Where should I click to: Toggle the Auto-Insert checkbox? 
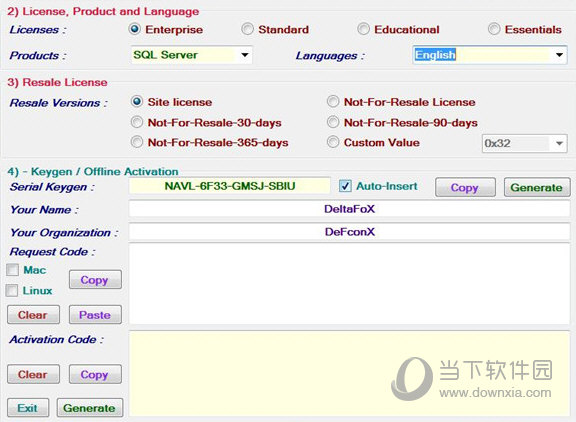pos(345,186)
